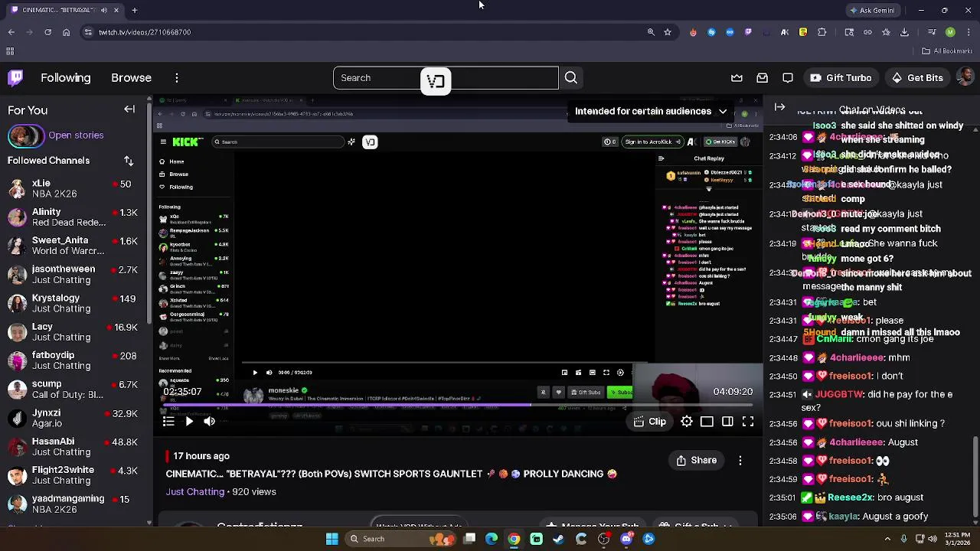This screenshot has height=551, width=980.
Task: Open the AK extension icon
Action: (x=785, y=32)
